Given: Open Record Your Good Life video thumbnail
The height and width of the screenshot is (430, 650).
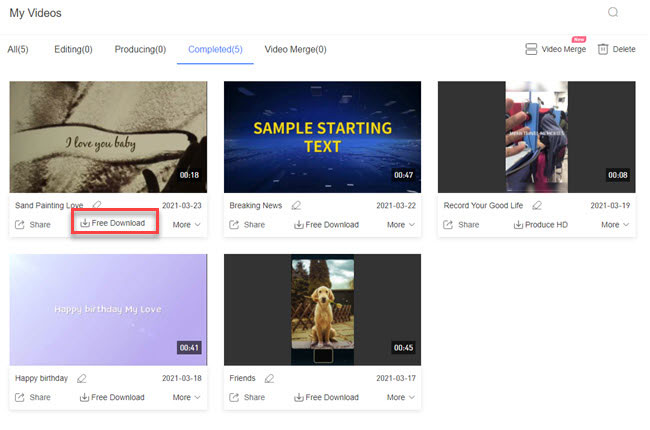Looking at the screenshot, I should coord(536,137).
